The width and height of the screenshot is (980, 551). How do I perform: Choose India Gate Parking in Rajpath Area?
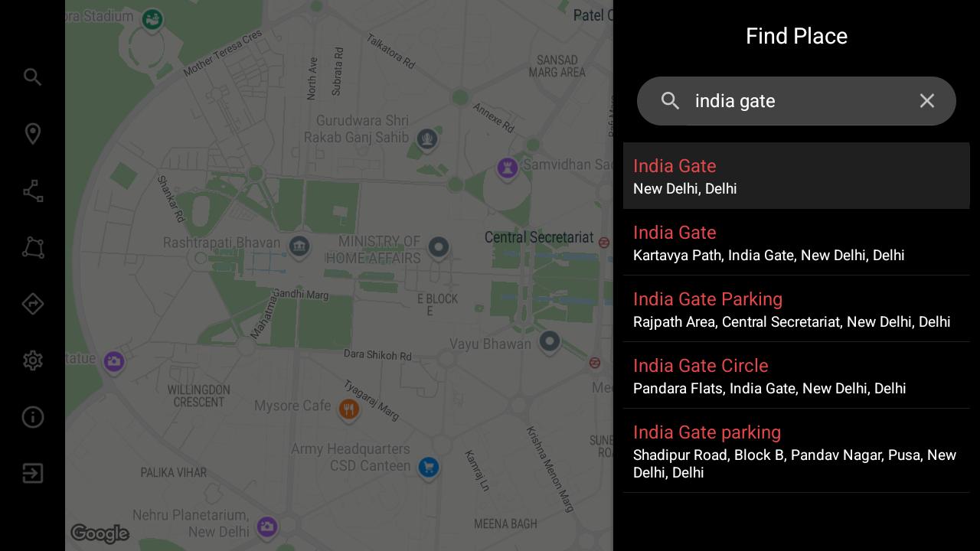coord(796,309)
